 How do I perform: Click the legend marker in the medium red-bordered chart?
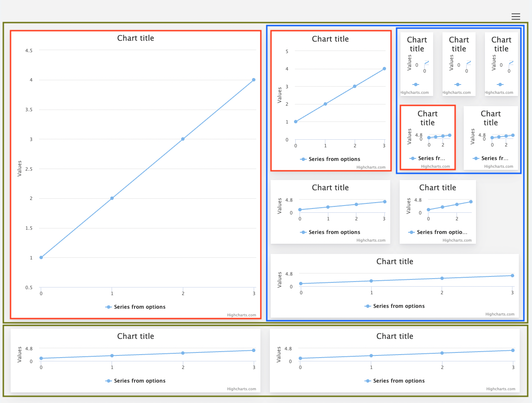tap(303, 159)
